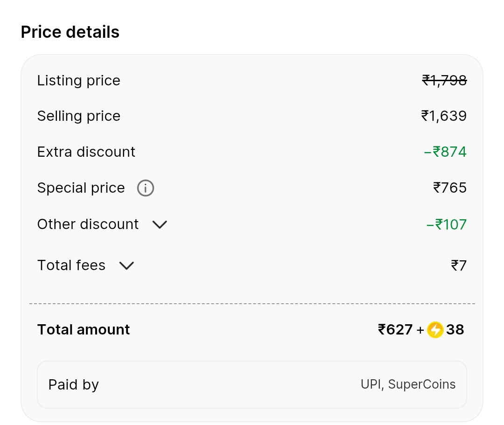504x425 pixels.
Task: Click the Total amount label
Action: click(x=84, y=329)
